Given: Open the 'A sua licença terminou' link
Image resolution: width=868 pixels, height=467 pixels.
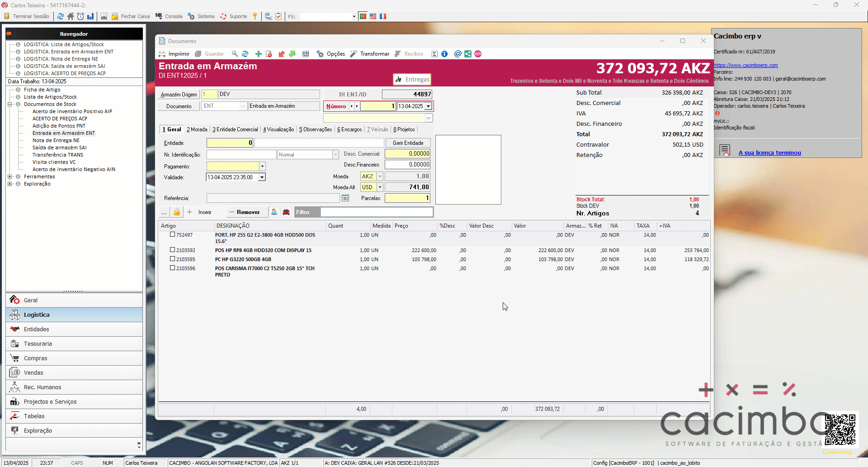Looking at the screenshot, I should (769, 153).
